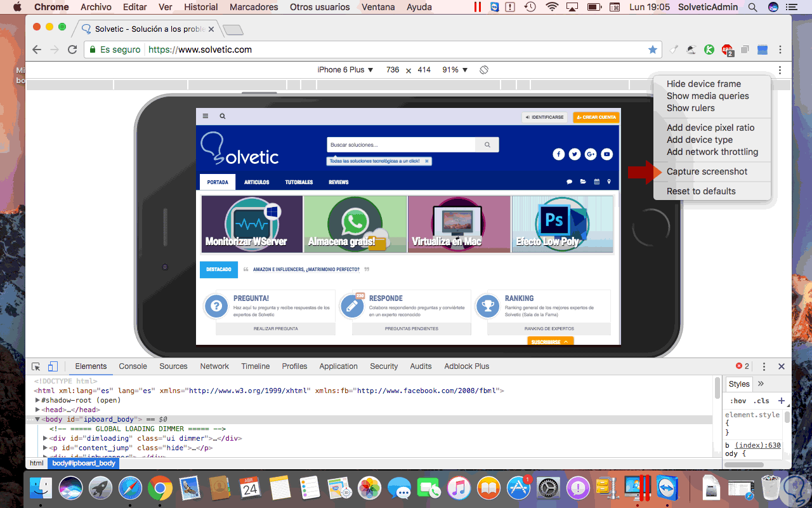Rotate the device with the orientation icon
Image resolution: width=812 pixels, height=508 pixels.
tap(484, 70)
